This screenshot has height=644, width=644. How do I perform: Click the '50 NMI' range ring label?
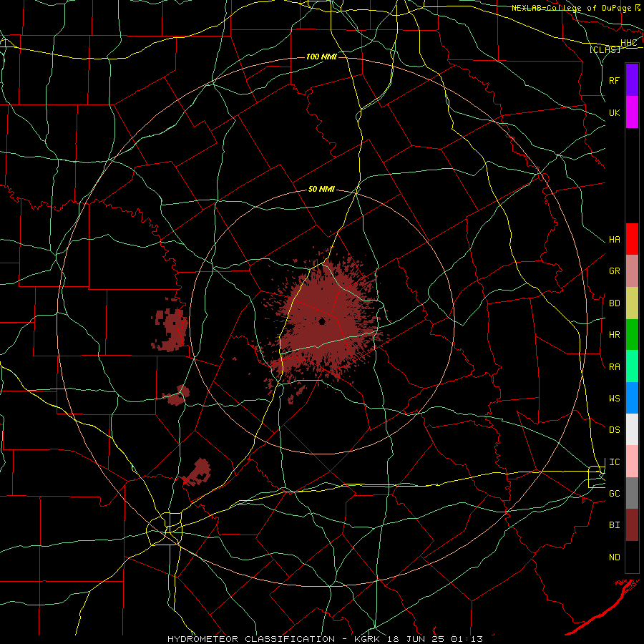[x=321, y=189]
